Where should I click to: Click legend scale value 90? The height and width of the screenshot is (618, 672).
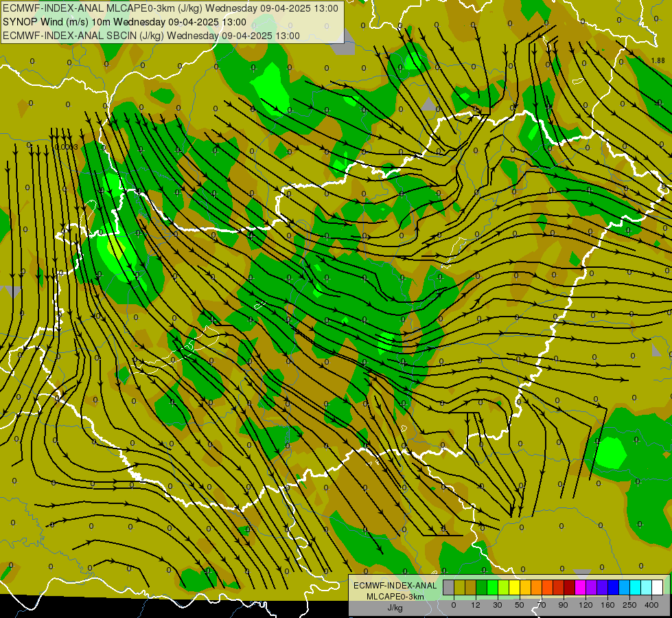point(563,605)
